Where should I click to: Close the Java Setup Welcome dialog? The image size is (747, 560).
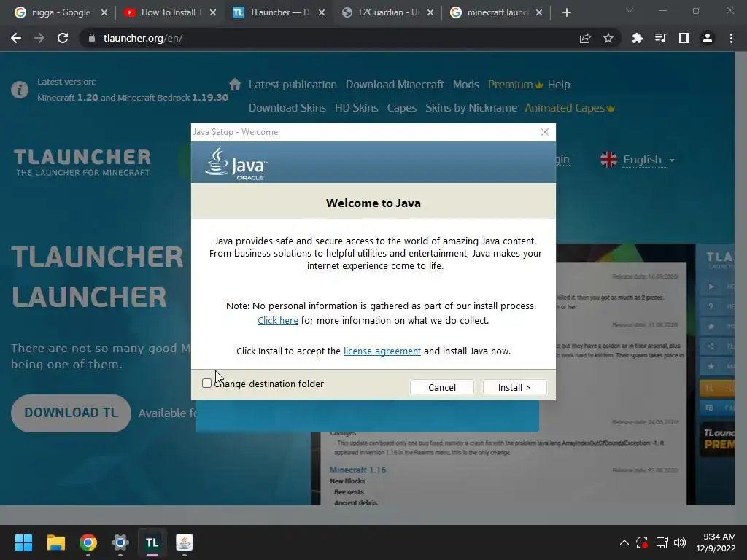[x=545, y=132]
